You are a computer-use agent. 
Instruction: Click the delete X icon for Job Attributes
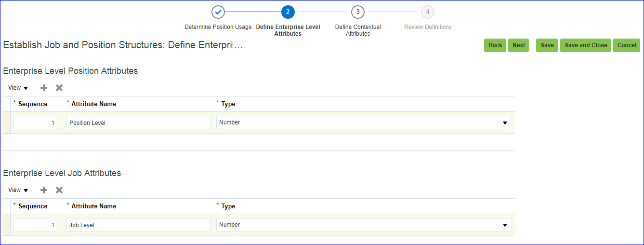tap(59, 190)
